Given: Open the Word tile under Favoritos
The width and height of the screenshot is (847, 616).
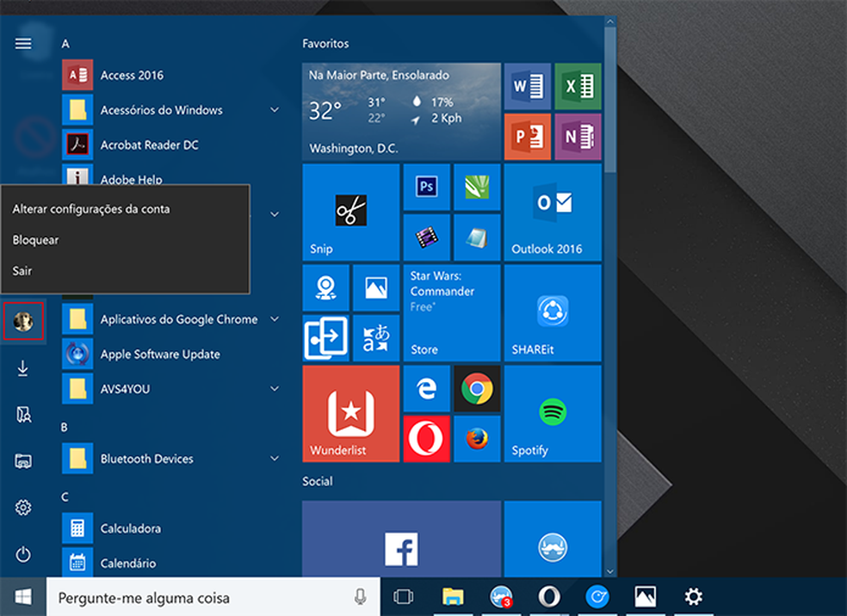Looking at the screenshot, I should 527,86.
